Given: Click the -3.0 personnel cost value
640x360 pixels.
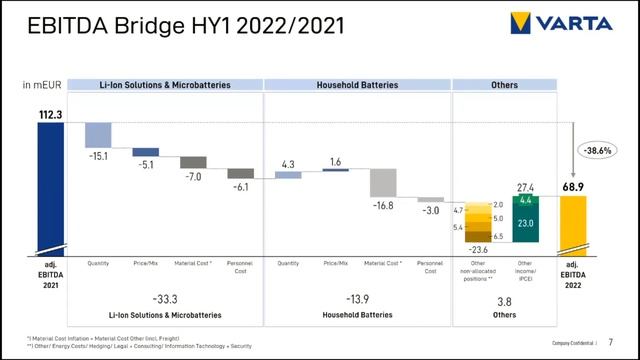Looking at the screenshot, I should point(431,211).
